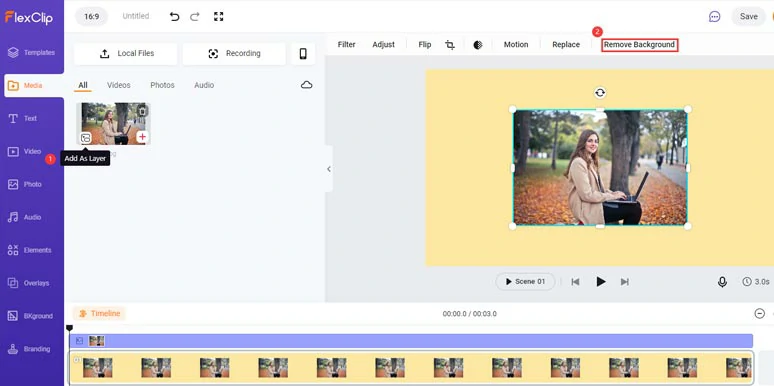
Task: Open the opacity half-circle icon
Action: (x=477, y=45)
